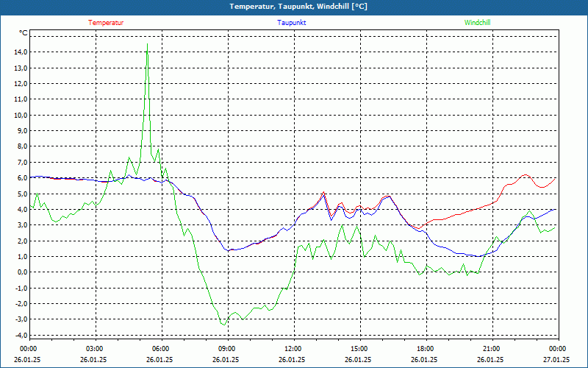Click the green Windchill legend label
This screenshot has width=588, height=368.
coord(477,23)
